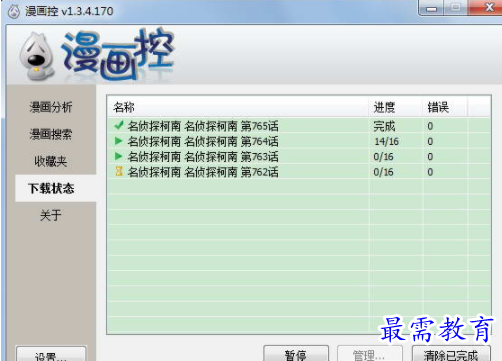Viewport: 502px width, 361px height.
Task: Click the 设置... button
Action: (51, 354)
